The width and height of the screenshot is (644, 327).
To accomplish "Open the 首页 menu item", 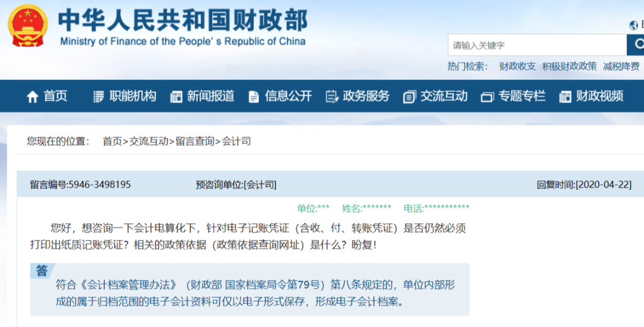I will tap(55, 96).
